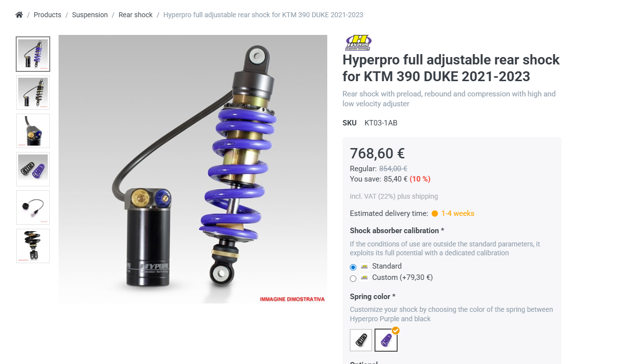Show third thumbnail of reservoir adjusters close-up

[x=33, y=131]
